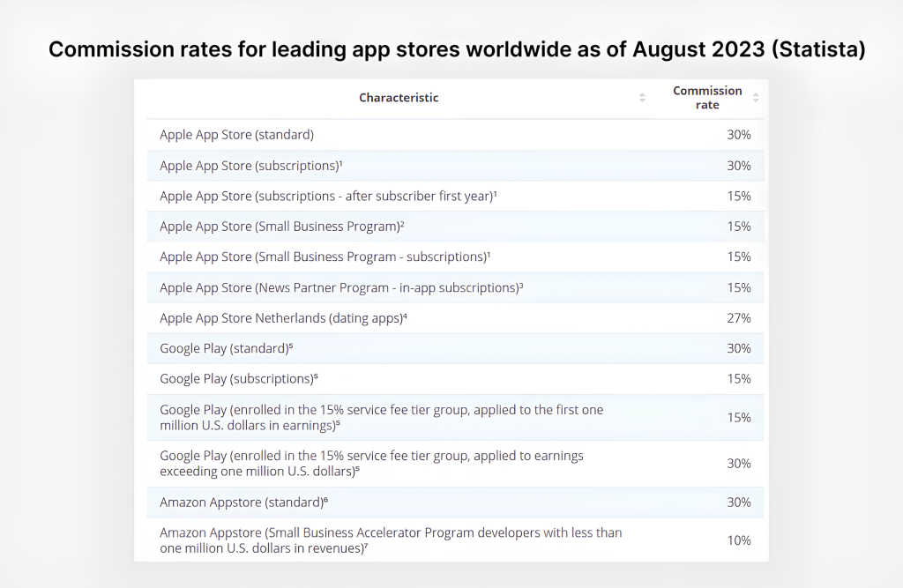Select the Amazon Appstore (standard) row label
The width and height of the screenshot is (903, 588).
(243, 502)
